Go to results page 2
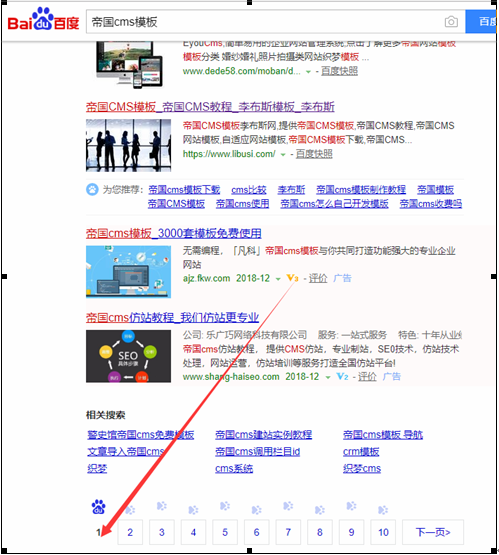Image resolution: width=499 pixels, height=555 pixels. 130,532
